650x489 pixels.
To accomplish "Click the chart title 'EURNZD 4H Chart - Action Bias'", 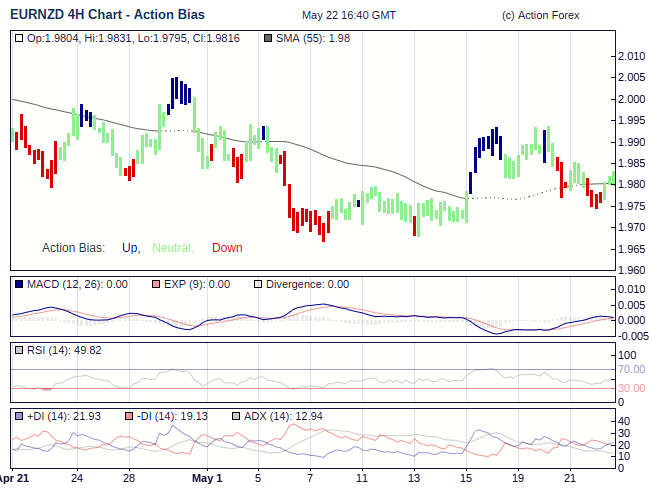I will [x=107, y=15].
